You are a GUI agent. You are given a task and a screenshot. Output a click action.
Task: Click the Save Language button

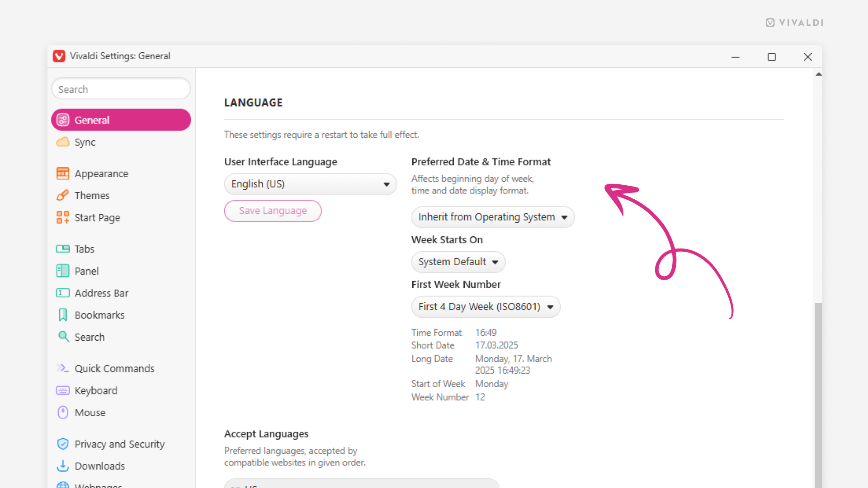[273, 210]
